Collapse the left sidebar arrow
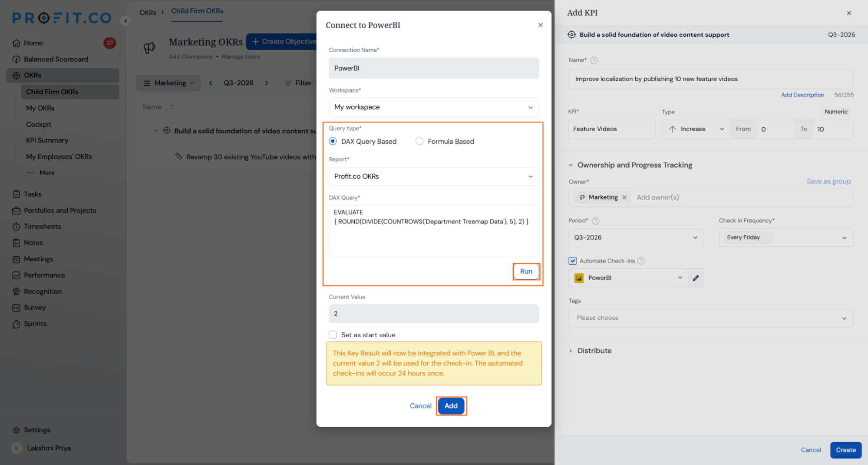Image resolution: width=868 pixels, height=465 pixels. (125, 20)
